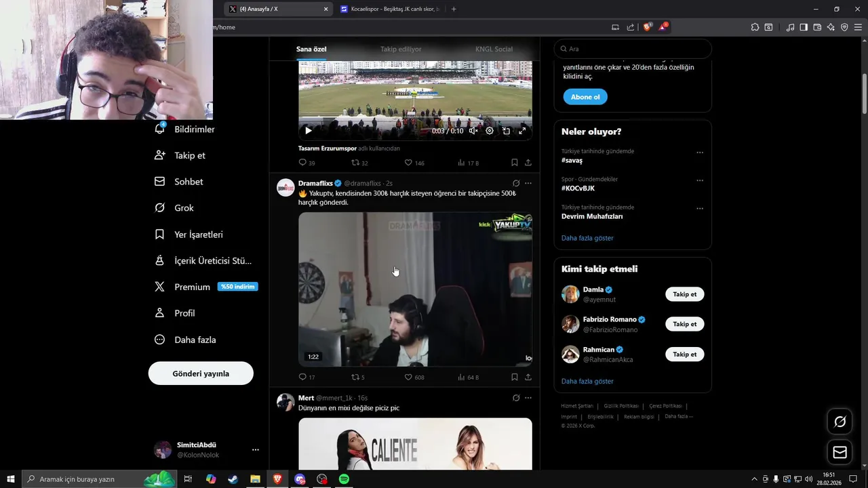Open Premium in sidebar
The height and width of the screenshot is (488, 868).
(206, 287)
